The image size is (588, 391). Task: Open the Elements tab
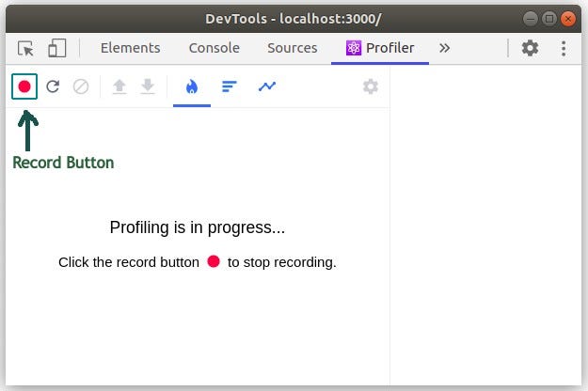click(x=131, y=48)
